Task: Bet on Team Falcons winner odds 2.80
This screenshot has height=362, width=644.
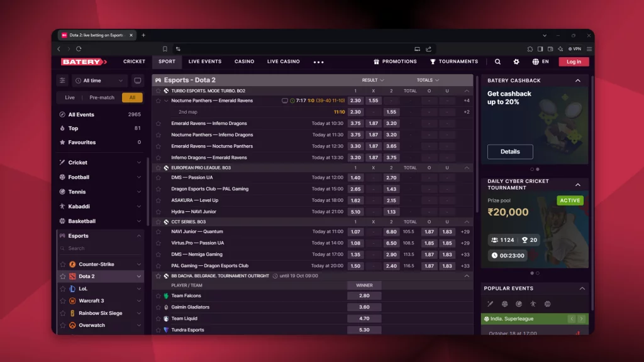Action: (364, 295)
